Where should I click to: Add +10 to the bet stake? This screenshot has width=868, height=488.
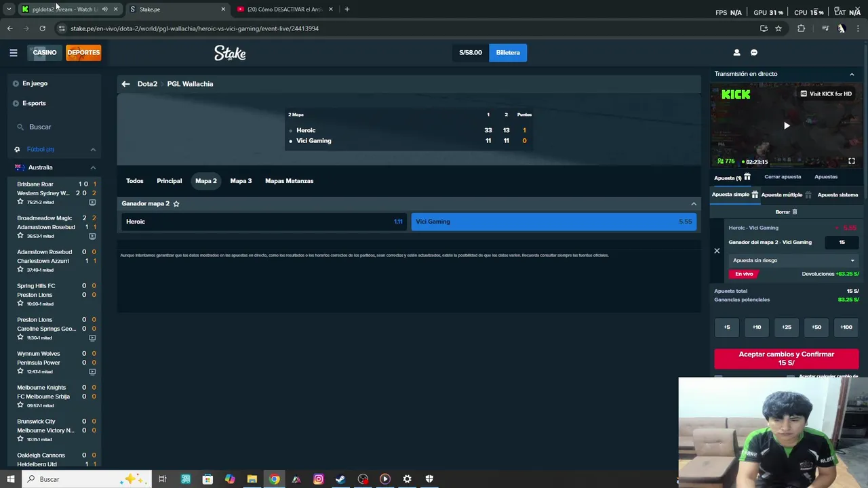click(x=757, y=327)
